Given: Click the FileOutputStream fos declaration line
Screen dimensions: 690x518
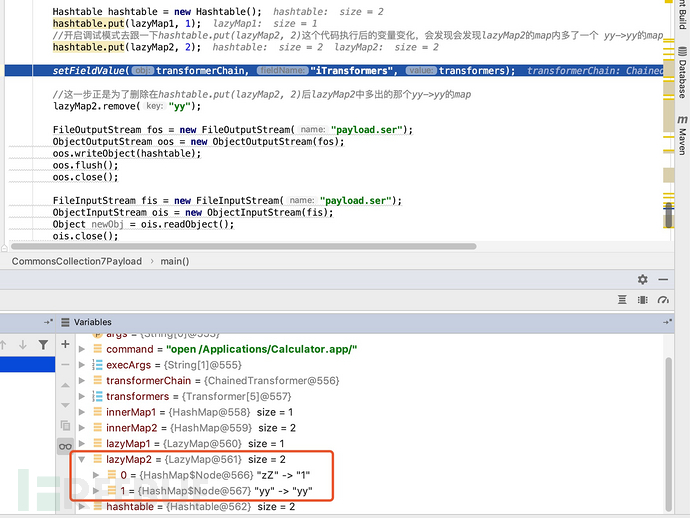Looking at the screenshot, I should coord(233,130).
